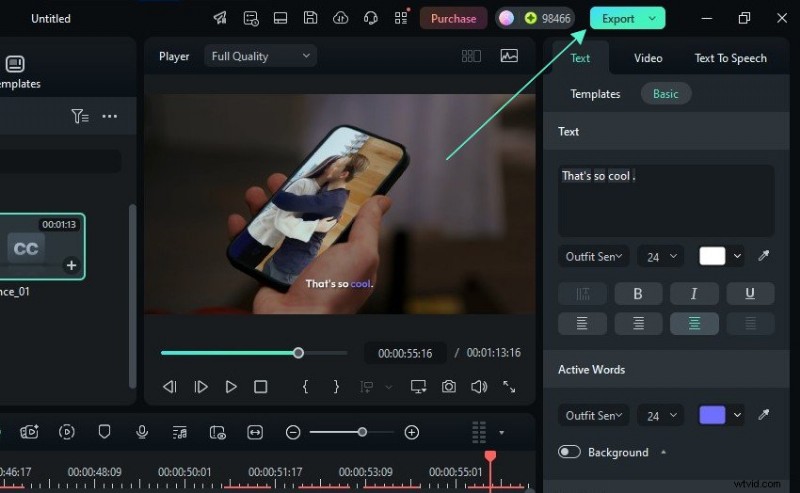Collapse the Background section arrow
Image resolution: width=800 pixels, height=493 pixels.
663,452
